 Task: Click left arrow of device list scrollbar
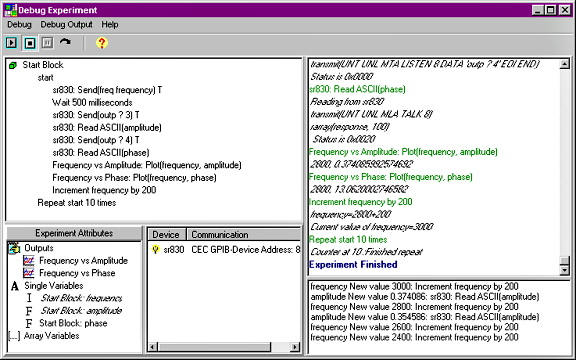point(153,347)
